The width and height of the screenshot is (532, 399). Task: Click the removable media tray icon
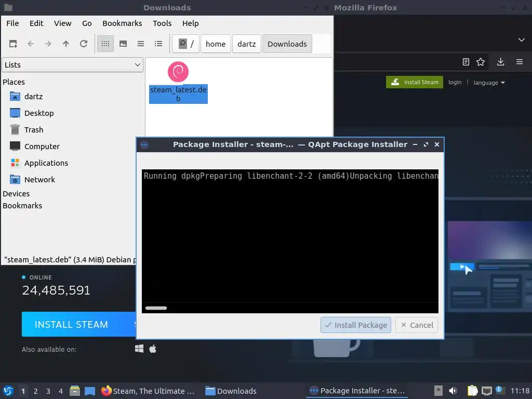[x=438, y=391]
